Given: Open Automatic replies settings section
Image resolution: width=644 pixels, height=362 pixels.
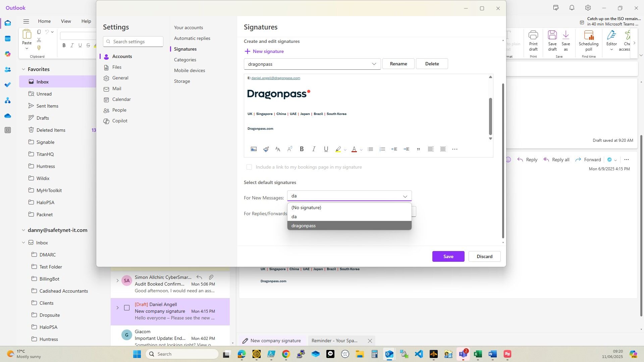Looking at the screenshot, I should (x=192, y=38).
